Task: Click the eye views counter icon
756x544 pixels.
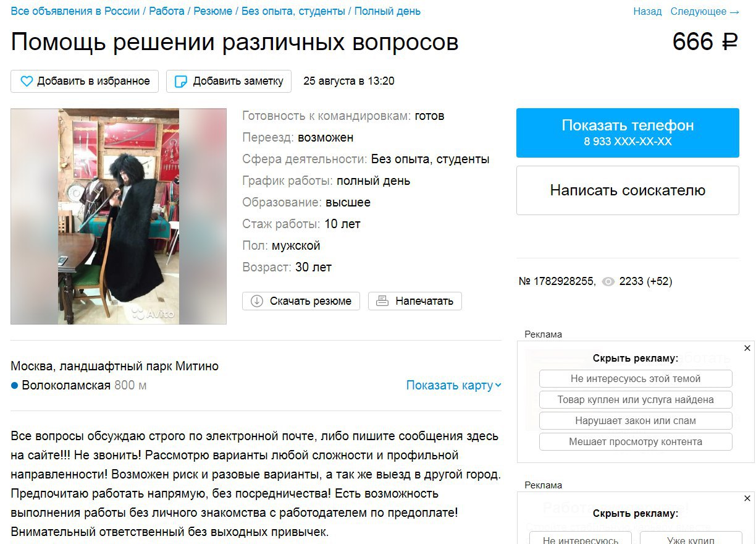Action: [x=608, y=282]
